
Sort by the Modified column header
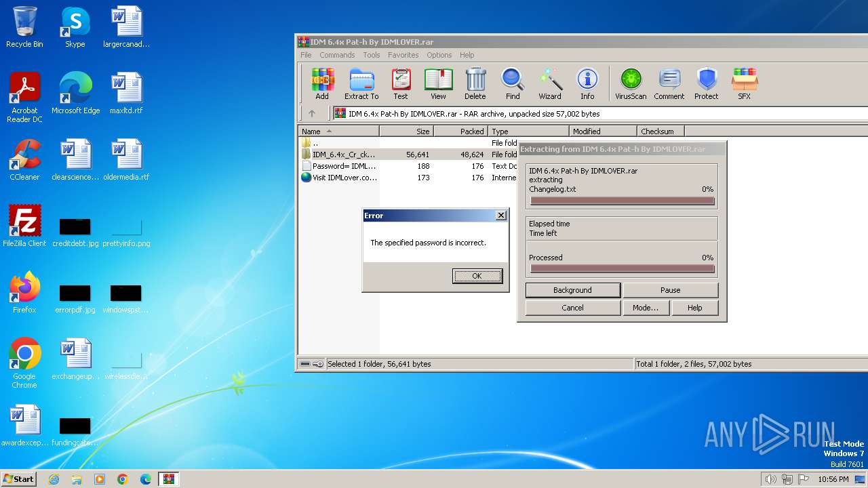click(604, 131)
